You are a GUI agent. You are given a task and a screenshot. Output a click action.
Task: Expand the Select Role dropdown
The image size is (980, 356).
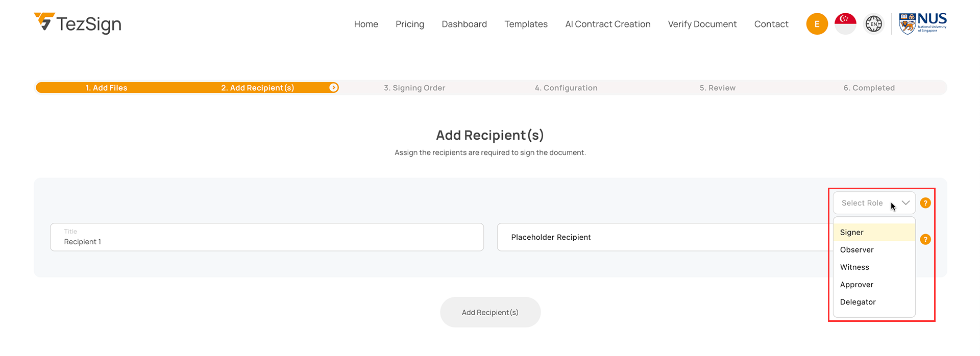click(x=874, y=203)
